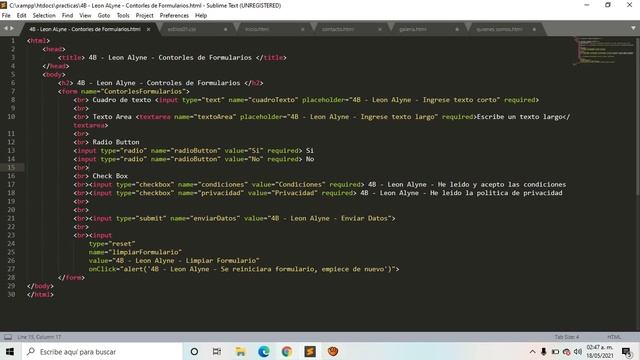Image resolution: width=640 pixels, height=360 pixels.
Task: Launch Google Chrome from the taskbar
Action: point(287,351)
